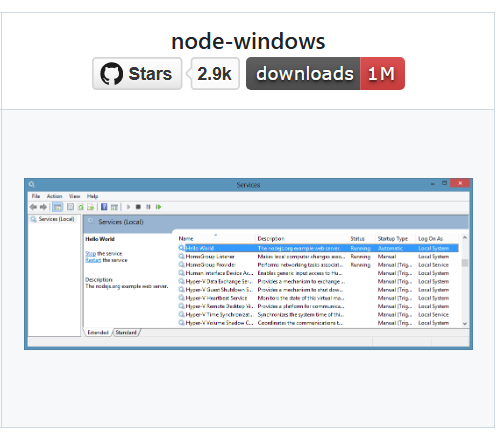Select the Hyper-V Data Exchange service row
The height and width of the screenshot is (444, 504).
(x=318, y=282)
